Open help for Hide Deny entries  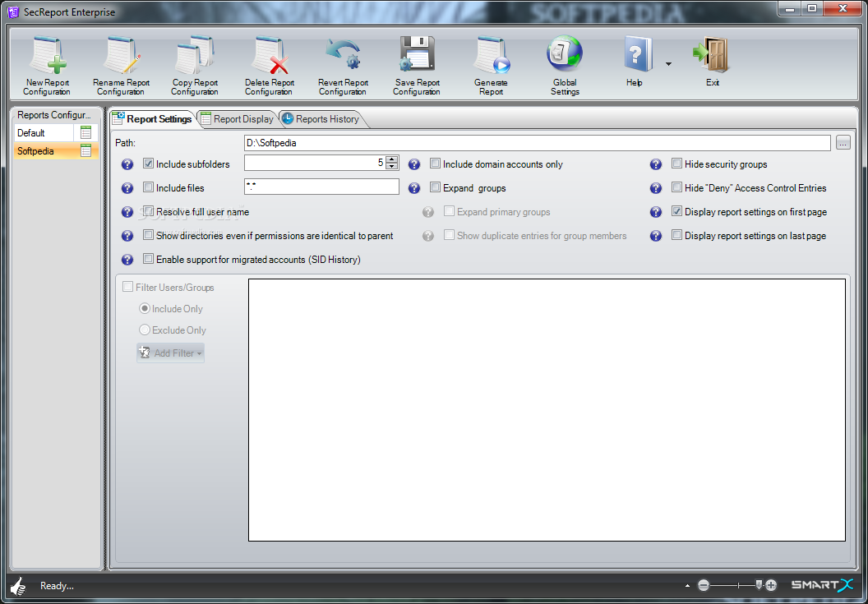pyautogui.click(x=656, y=188)
